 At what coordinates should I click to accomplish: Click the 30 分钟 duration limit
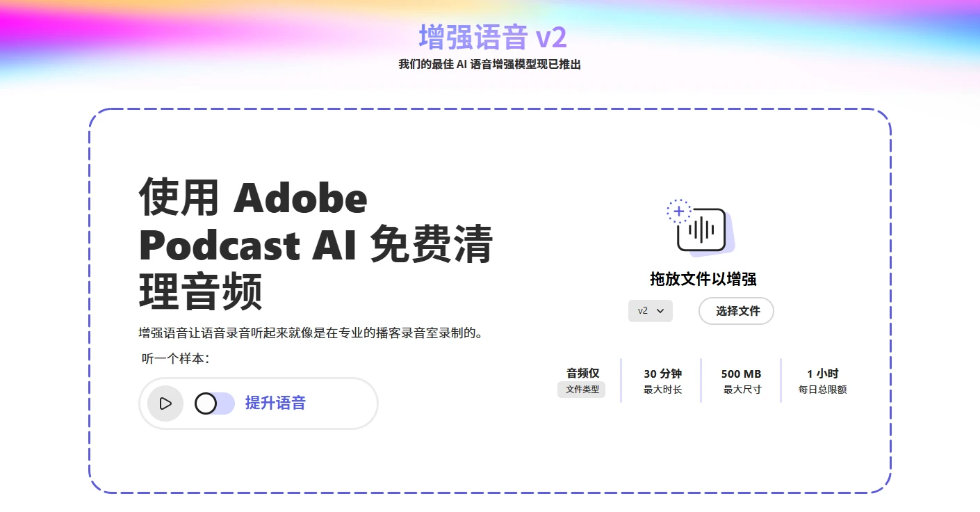[x=662, y=374]
